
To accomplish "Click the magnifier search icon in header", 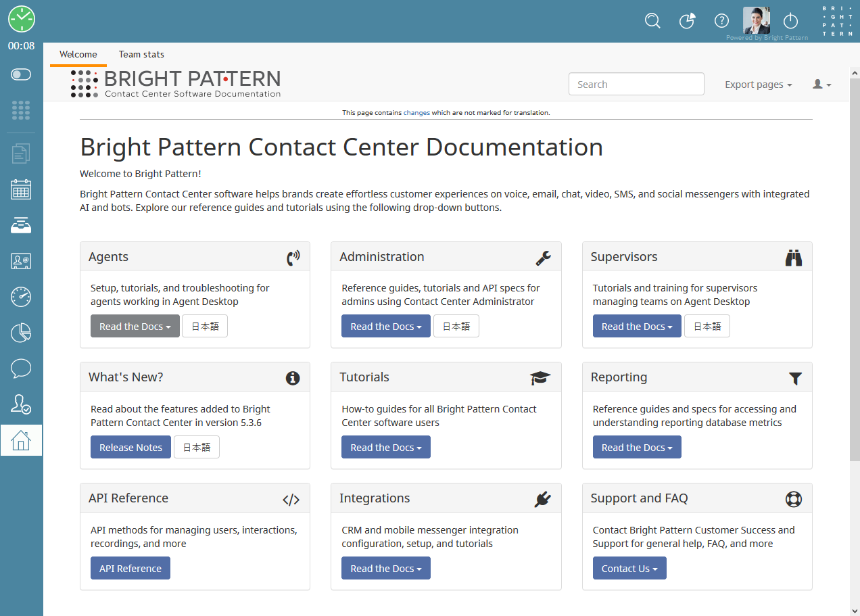I will pyautogui.click(x=652, y=21).
